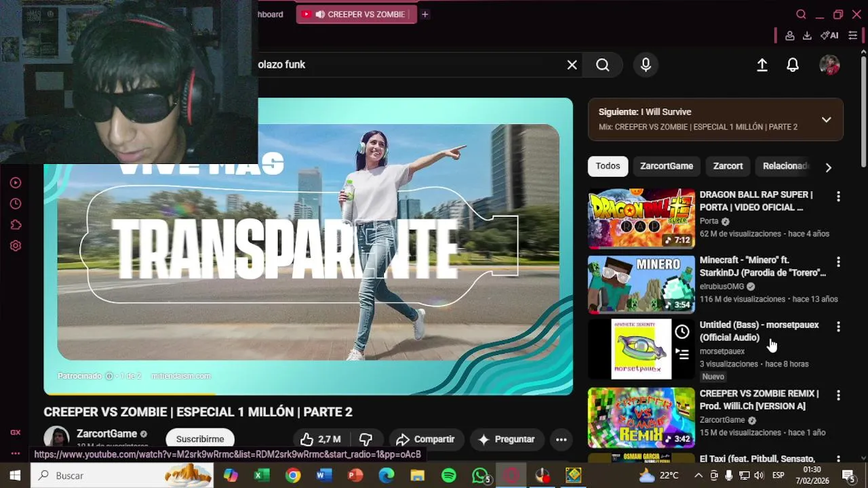
Task: Open DRAGON BALL RAP SUPER thumbnail
Action: click(x=642, y=219)
